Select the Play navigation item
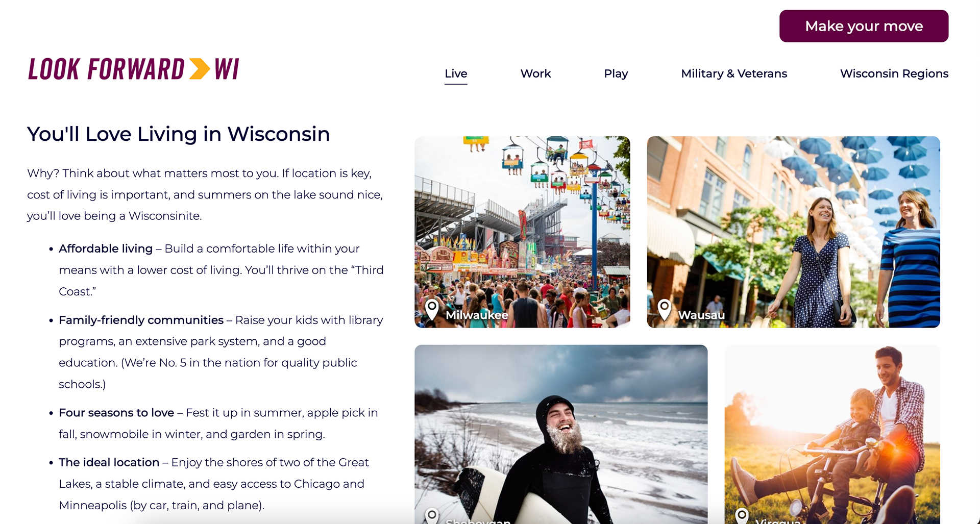This screenshot has height=524, width=980. [x=616, y=73]
